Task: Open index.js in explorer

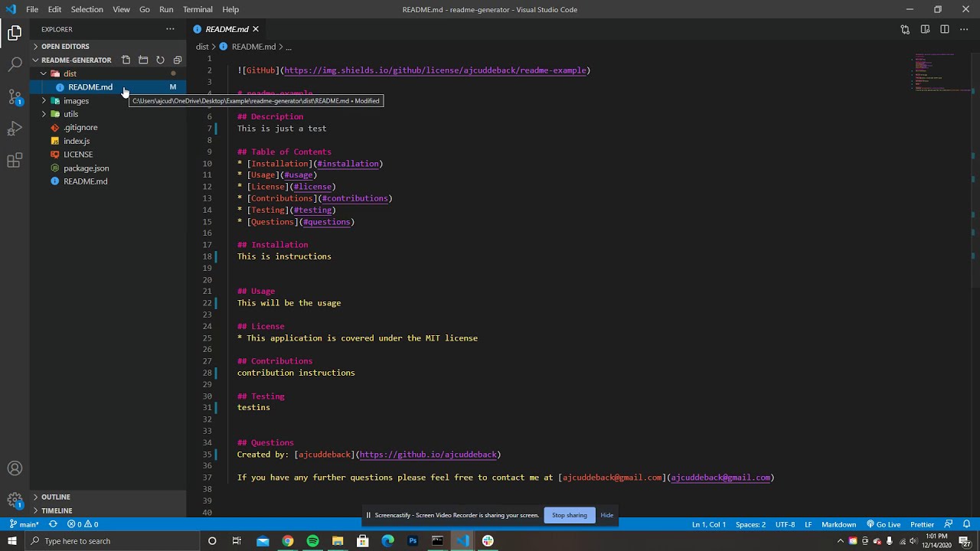Action: (x=77, y=141)
